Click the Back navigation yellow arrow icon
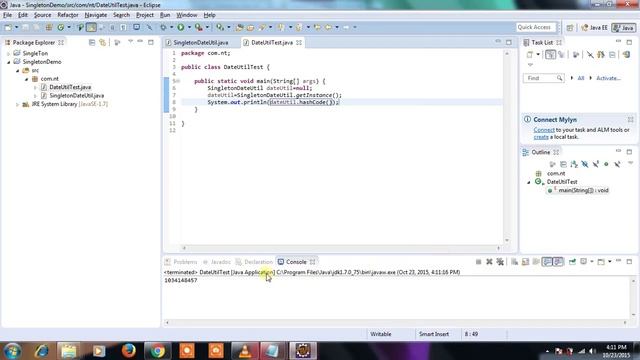Image resolution: width=640 pixels, height=360 pixels. pyautogui.click(x=328, y=27)
